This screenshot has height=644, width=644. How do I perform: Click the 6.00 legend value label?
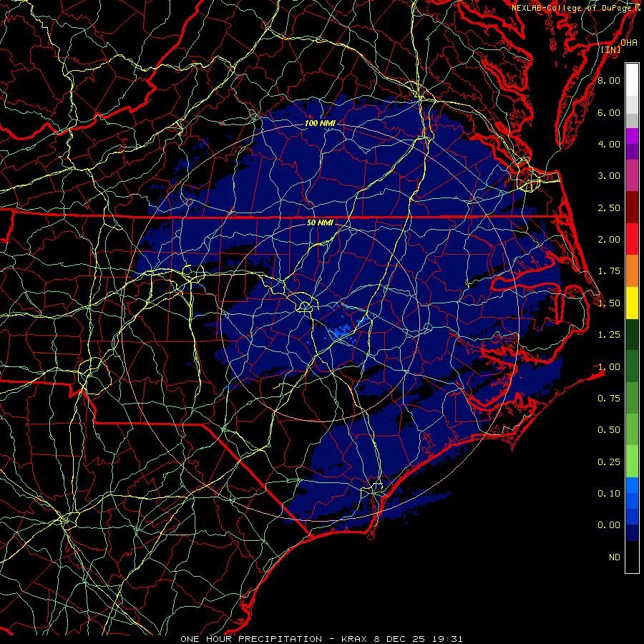[x=609, y=112]
